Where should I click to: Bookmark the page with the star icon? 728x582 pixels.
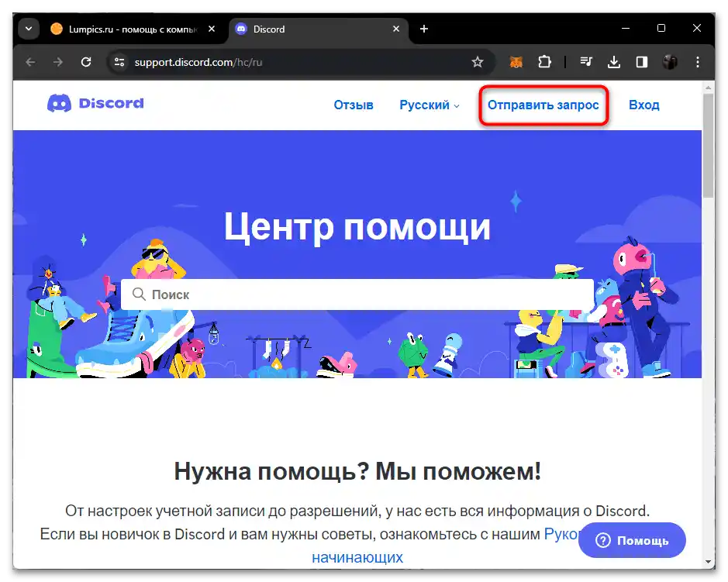click(x=478, y=62)
